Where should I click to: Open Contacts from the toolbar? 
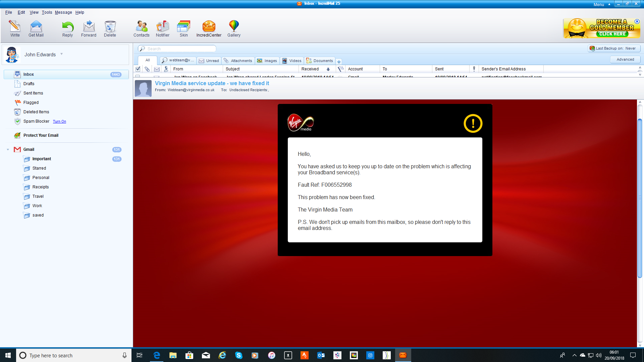click(x=142, y=28)
